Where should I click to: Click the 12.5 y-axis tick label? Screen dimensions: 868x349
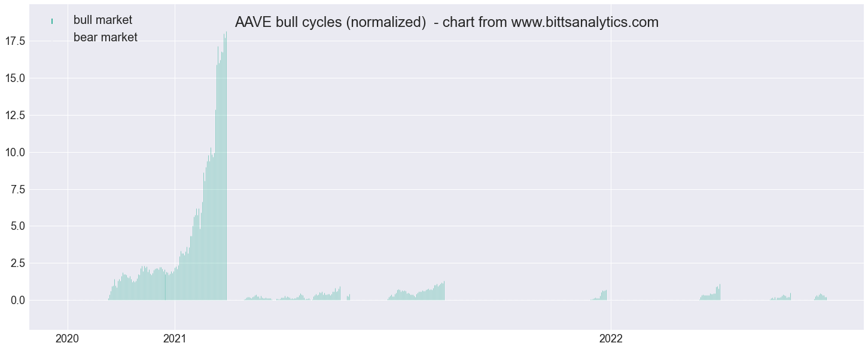tap(14, 115)
